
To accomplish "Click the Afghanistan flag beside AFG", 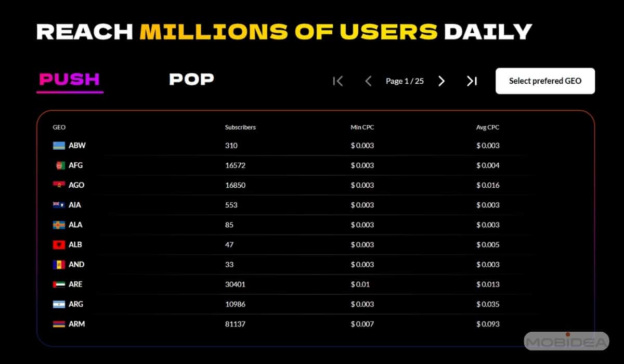I will [x=60, y=165].
